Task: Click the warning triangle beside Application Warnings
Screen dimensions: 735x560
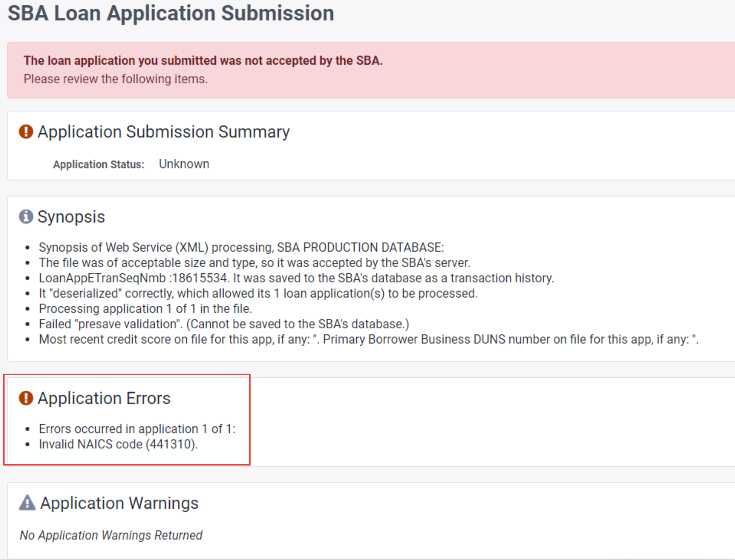Action: [27, 503]
